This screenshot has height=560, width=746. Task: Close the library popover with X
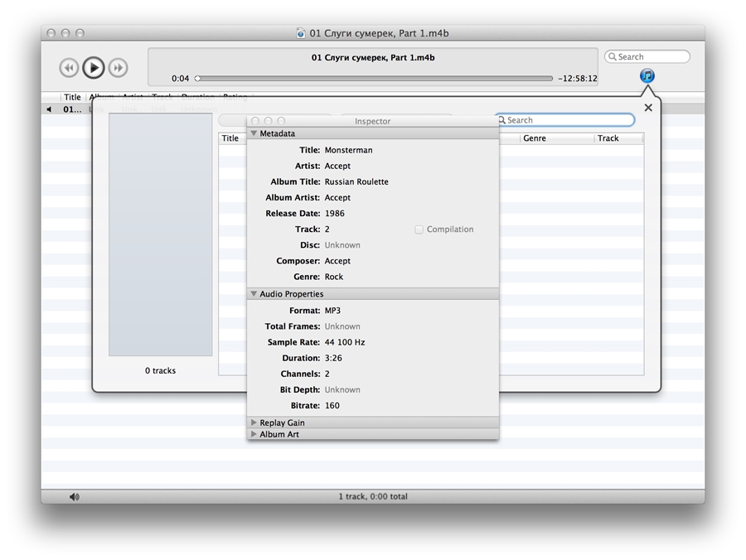coord(648,108)
